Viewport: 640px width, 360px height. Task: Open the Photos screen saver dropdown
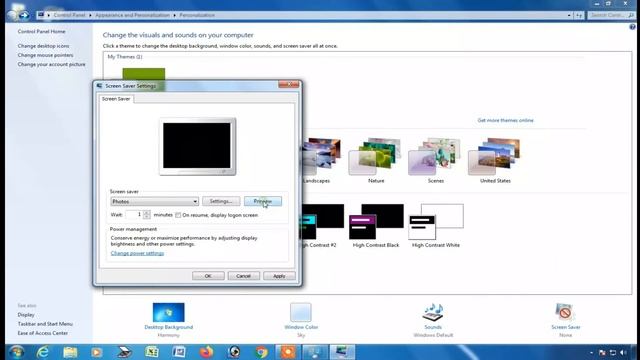pos(155,201)
